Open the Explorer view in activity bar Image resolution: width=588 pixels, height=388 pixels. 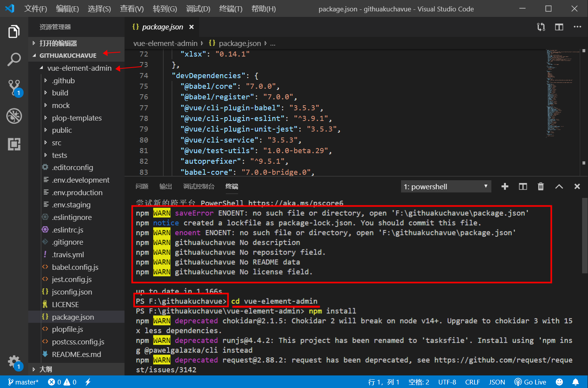(x=14, y=32)
